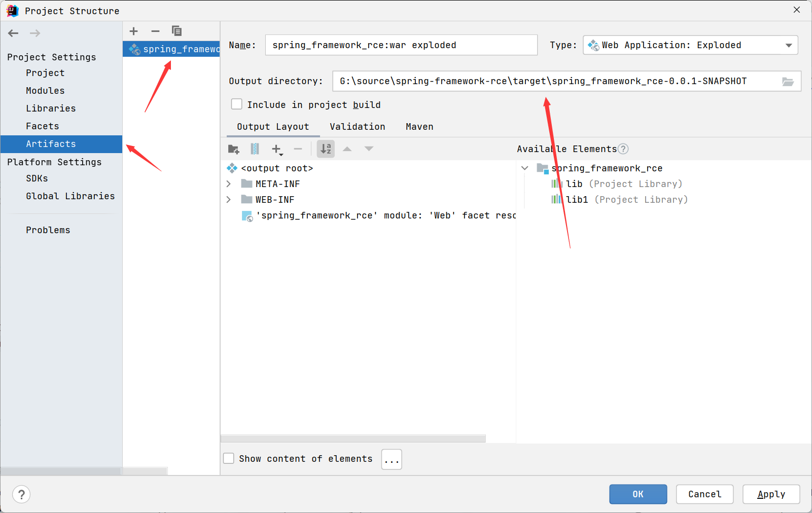Click the artifact Name input field
Screen dimensions: 812x513
401,45
